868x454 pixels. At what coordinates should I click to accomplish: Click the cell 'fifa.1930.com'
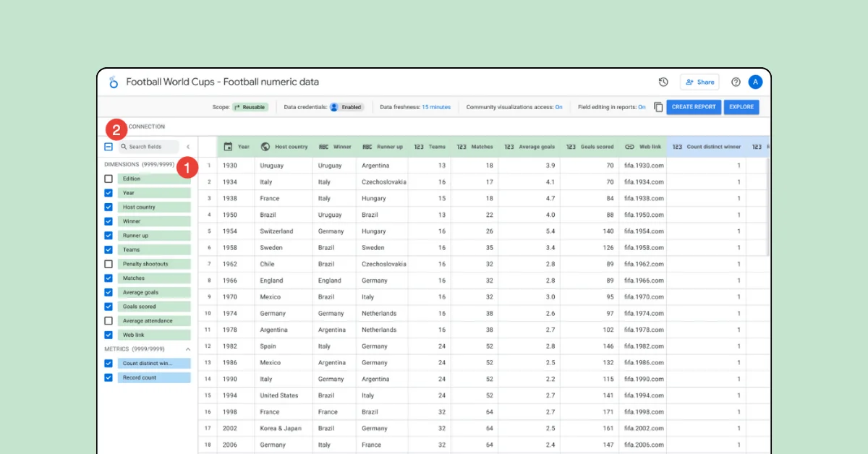(x=644, y=166)
